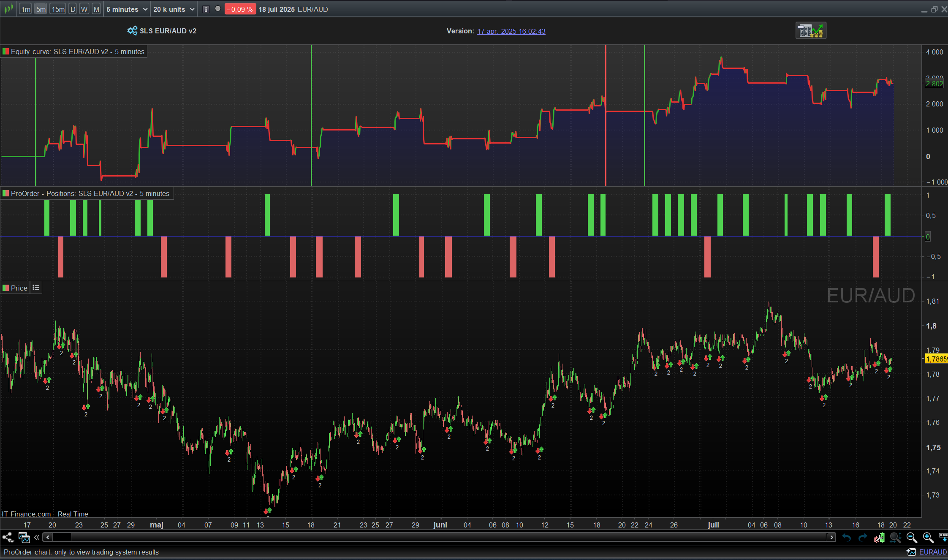The image size is (948, 560).
Task: Click the new chart window icon
Action: pyautogui.click(x=24, y=537)
